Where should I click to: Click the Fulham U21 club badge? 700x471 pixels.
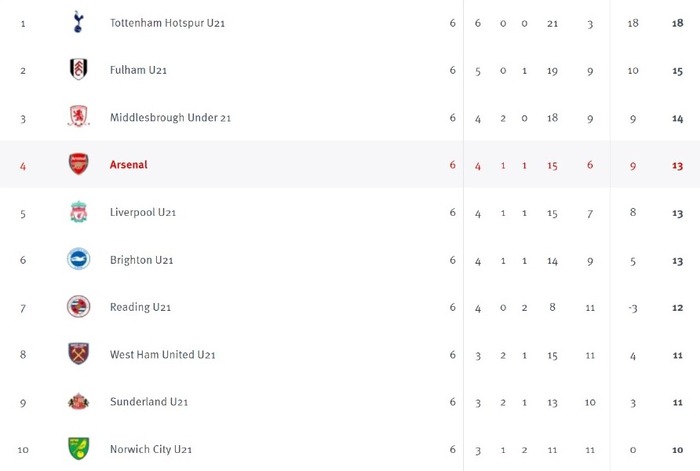click(x=79, y=69)
